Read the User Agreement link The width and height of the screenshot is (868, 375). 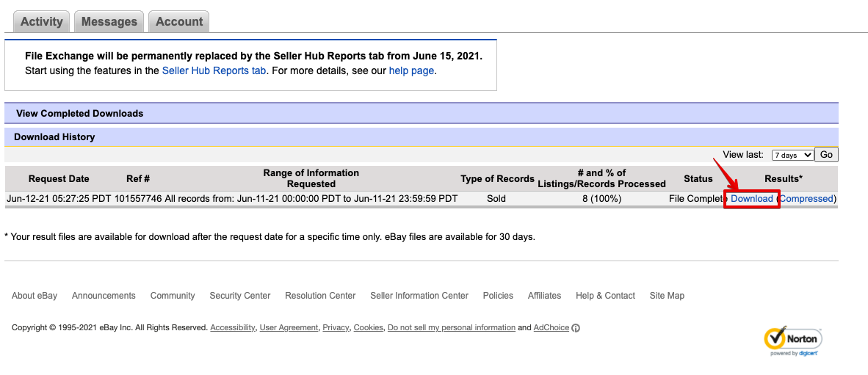[289, 327]
